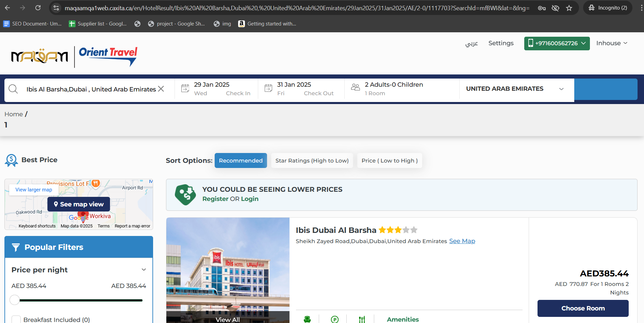Click the guests and rooms people icon
Image resolution: width=644 pixels, height=323 pixels.
click(x=355, y=87)
